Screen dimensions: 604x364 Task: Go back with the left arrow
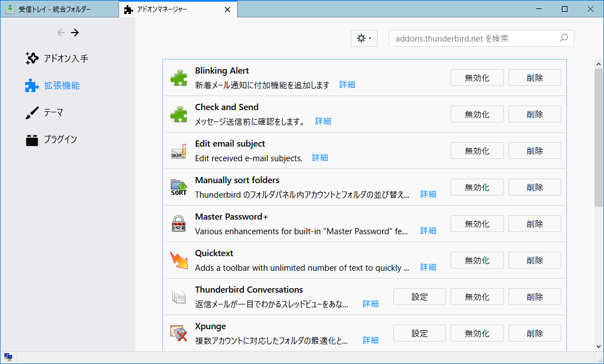pos(61,33)
